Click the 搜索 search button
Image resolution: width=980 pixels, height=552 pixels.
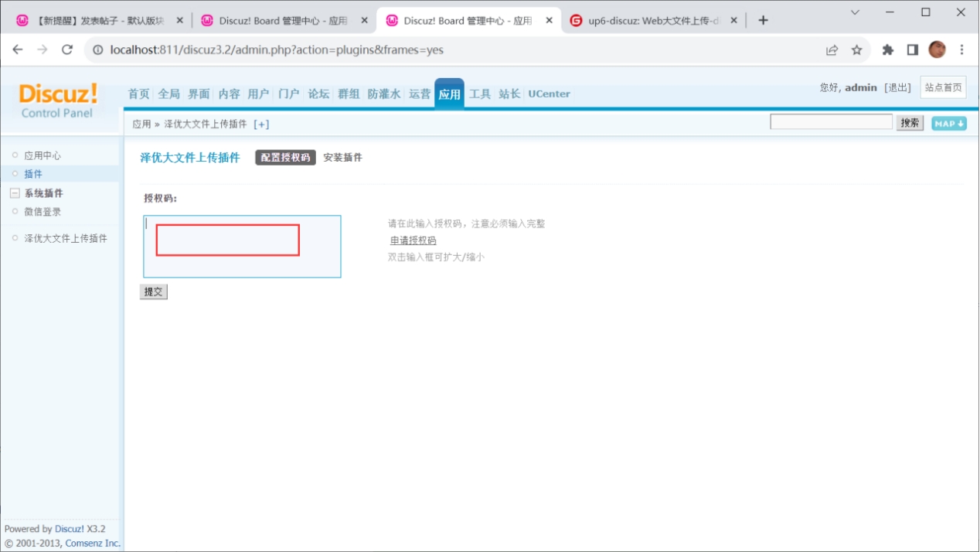pyautogui.click(x=910, y=123)
